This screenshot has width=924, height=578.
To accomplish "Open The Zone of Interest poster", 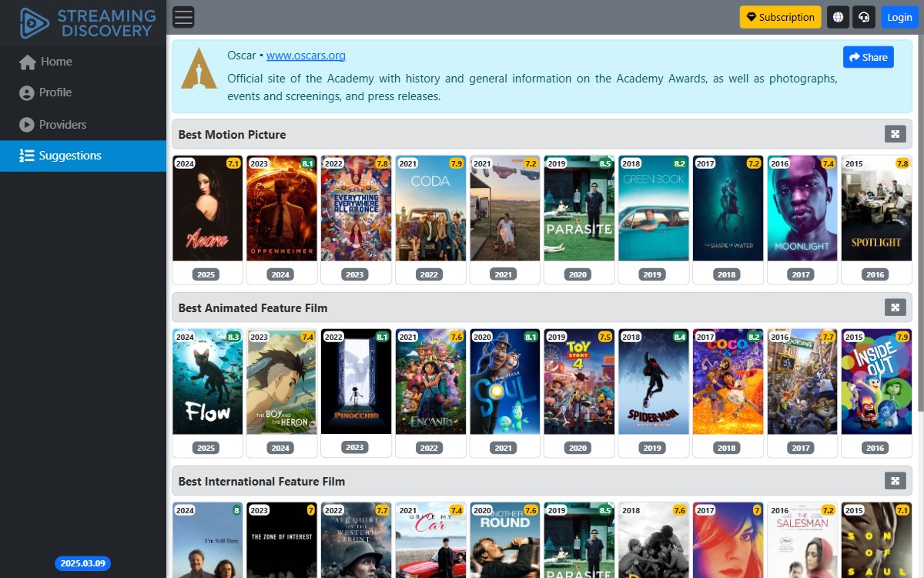I will 281,540.
